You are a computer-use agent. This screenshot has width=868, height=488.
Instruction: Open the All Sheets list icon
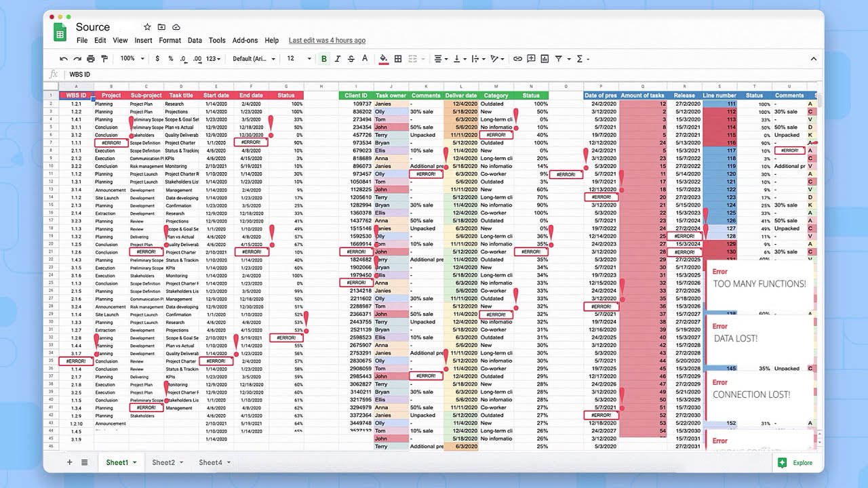point(85,462)
